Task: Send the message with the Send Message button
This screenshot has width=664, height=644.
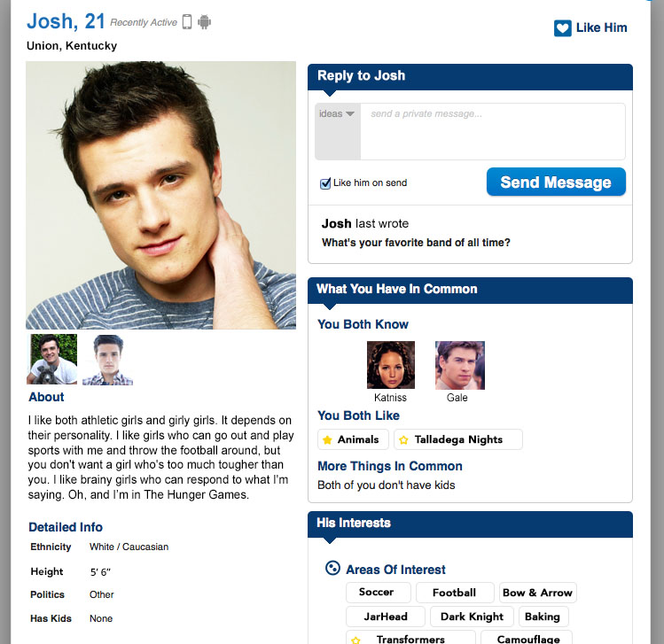Action: 556,182
